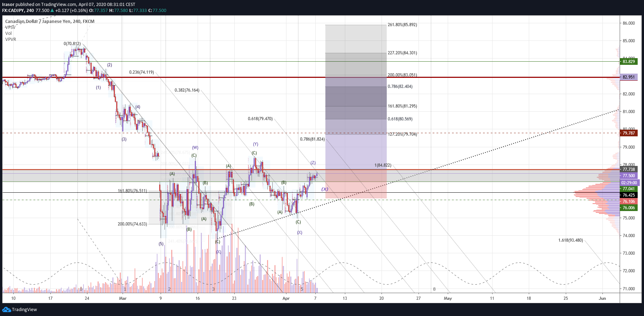Click the TradingView logo

[20, 310]
